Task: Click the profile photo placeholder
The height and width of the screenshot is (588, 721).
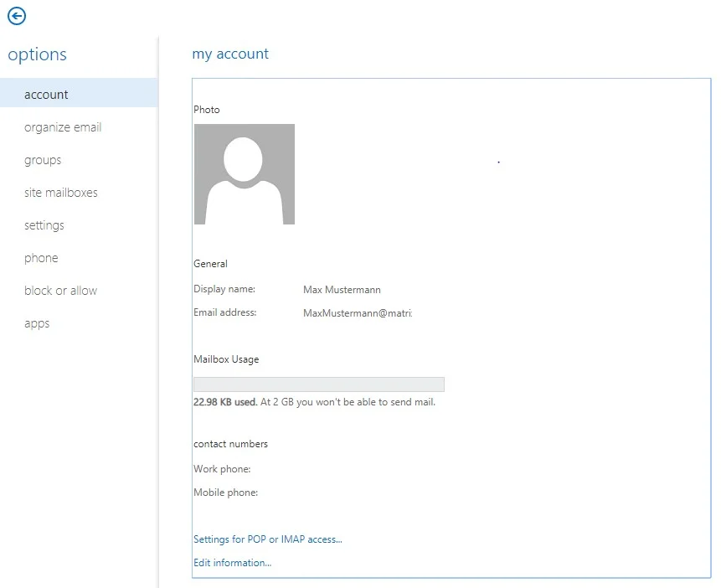Action: click(245, 174)
